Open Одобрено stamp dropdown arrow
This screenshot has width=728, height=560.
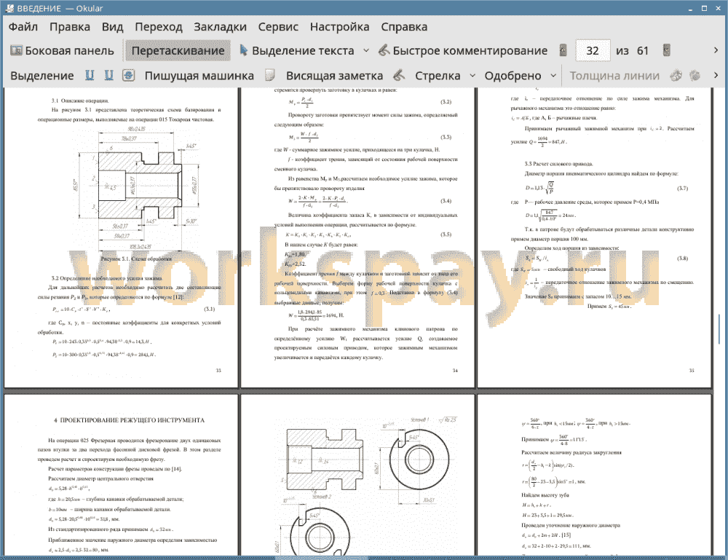(553, 75)
